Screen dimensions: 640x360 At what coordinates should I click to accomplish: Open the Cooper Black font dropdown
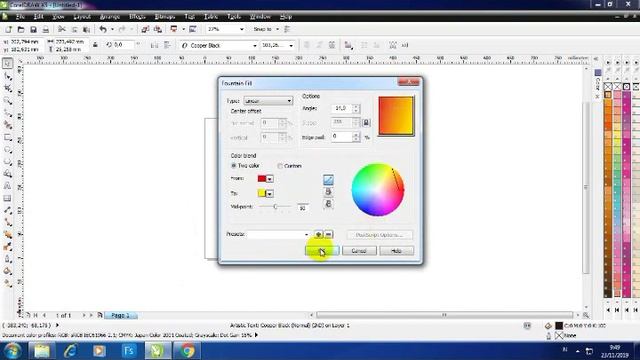[x=255, y=46]
